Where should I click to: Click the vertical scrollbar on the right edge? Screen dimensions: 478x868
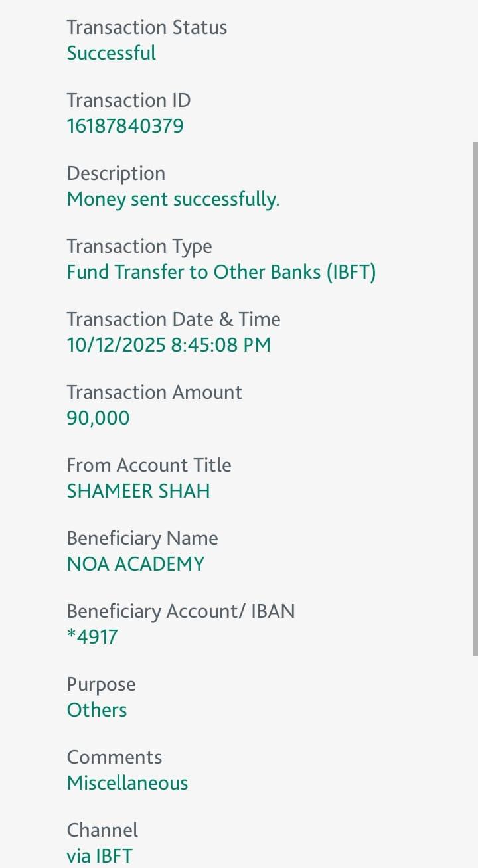tap(474, 398)
